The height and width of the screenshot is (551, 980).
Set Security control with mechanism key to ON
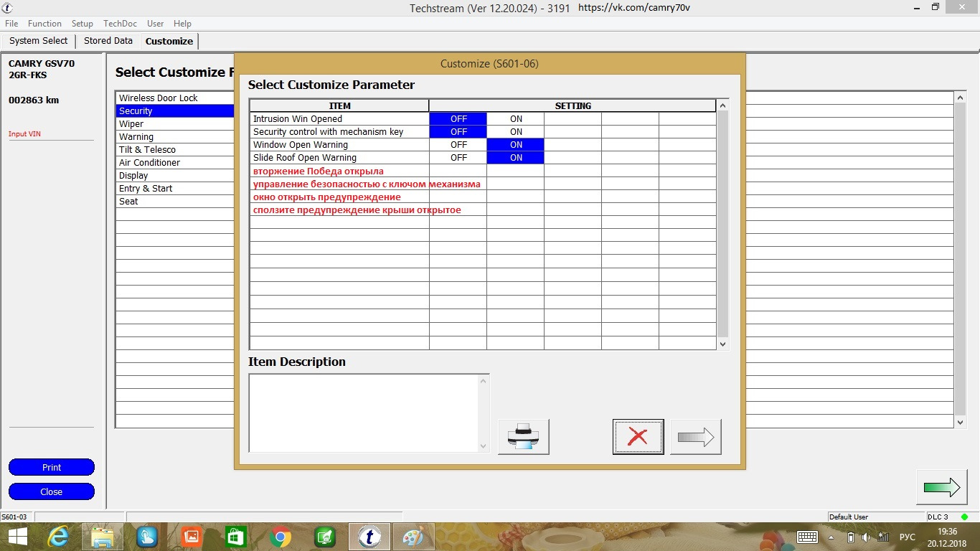(516, 132)
